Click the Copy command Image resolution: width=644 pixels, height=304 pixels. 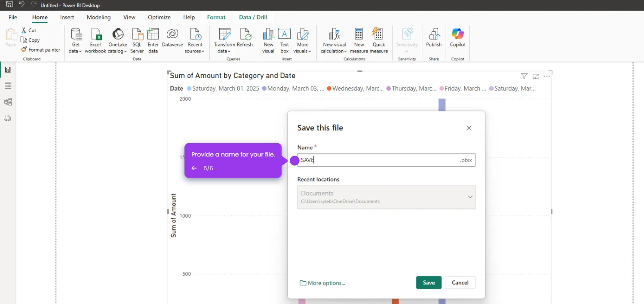click(x=30, y=40)
